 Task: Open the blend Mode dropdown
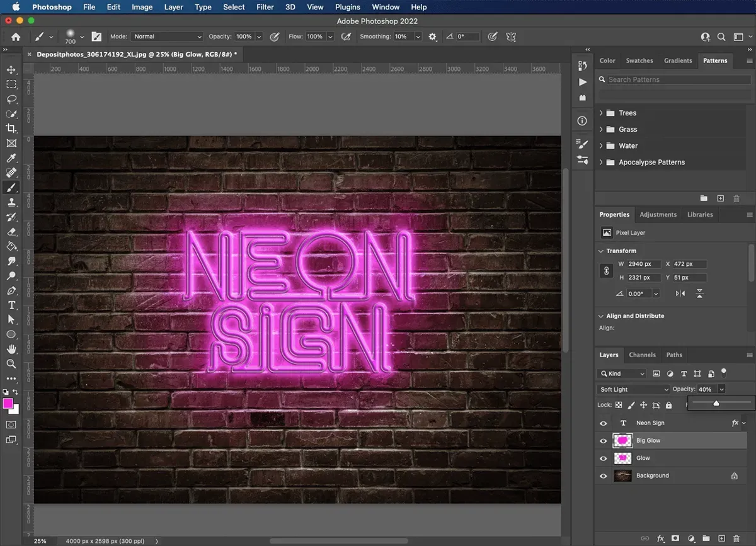[x=633, y=389]
